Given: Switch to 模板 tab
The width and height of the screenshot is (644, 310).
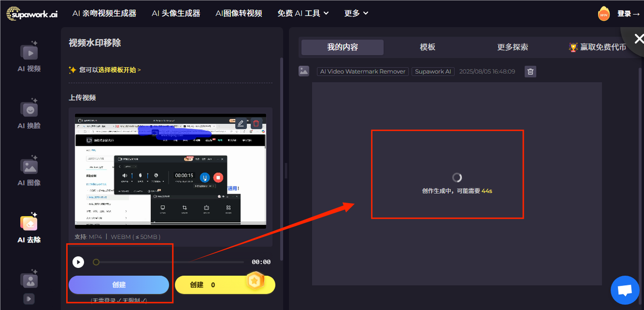Looking at the screenshot, I should [427, 47].
